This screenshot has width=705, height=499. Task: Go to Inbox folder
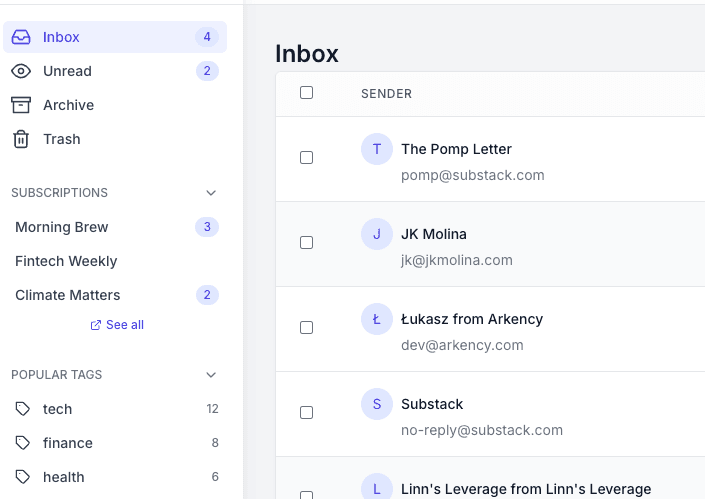coord(115,37)
